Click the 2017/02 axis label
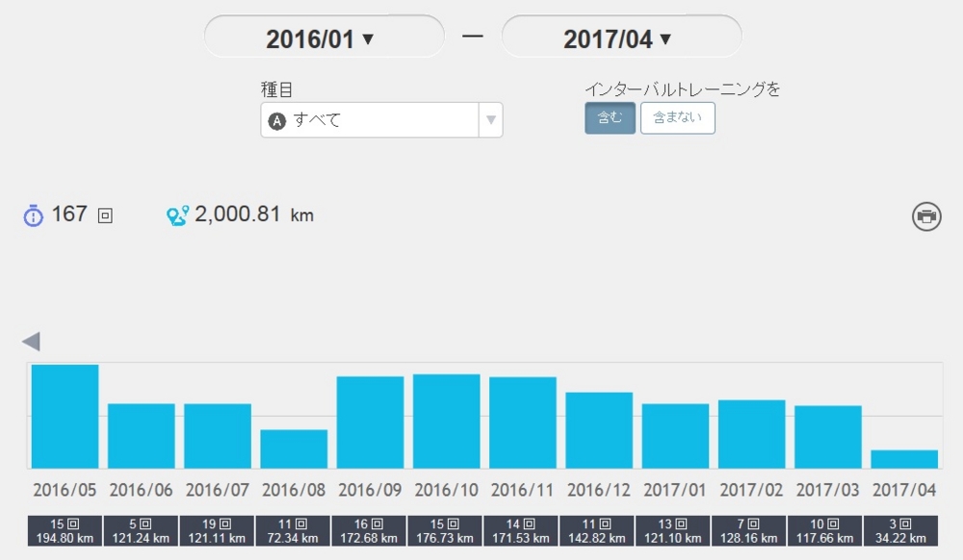This screenshot has width=963, height=560. click(x=752, y=490)
